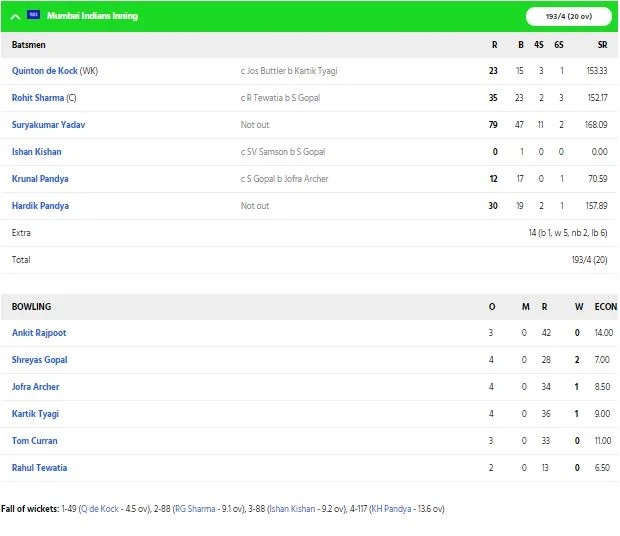Click the total value 193/4 (20)
The width and height of the screenshot is (620, 536).
[589, 260]
